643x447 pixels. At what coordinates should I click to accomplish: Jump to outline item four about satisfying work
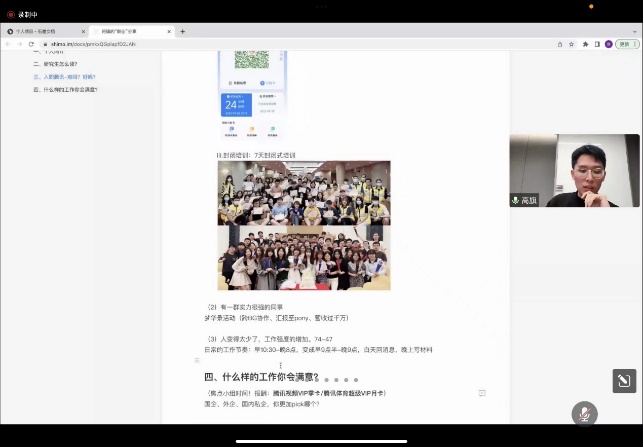point(65,89)
